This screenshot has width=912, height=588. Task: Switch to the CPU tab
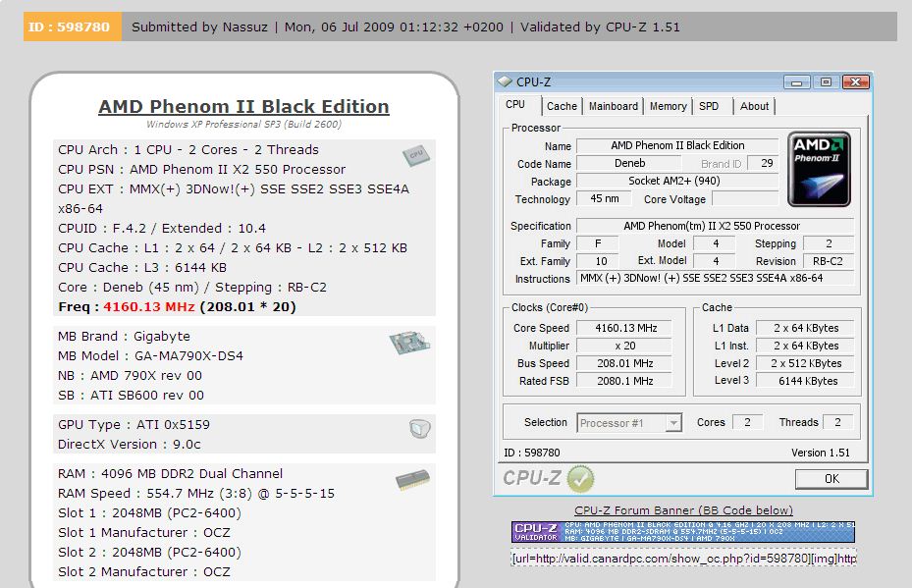point(515,105)
